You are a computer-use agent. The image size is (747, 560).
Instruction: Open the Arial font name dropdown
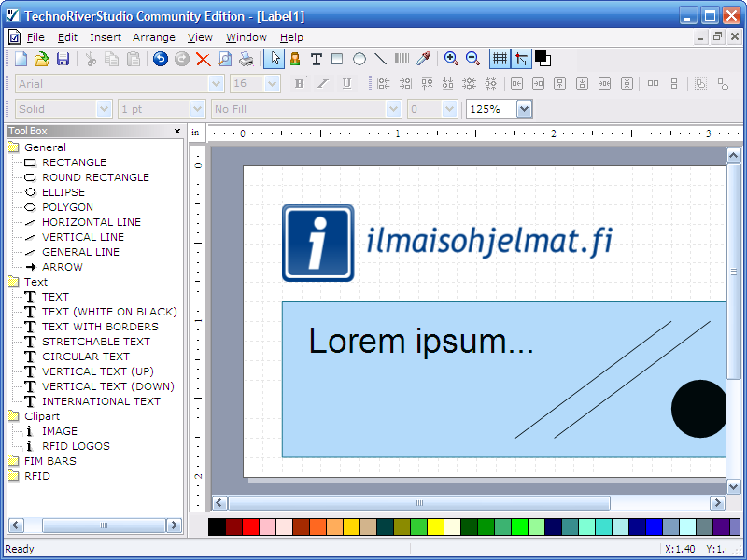(x=216, y=84)
